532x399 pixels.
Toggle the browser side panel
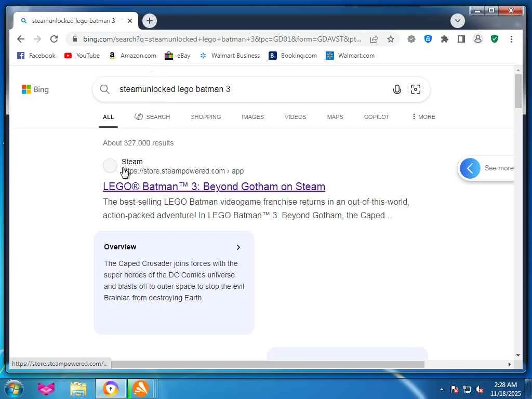click(x=461, y=39)
